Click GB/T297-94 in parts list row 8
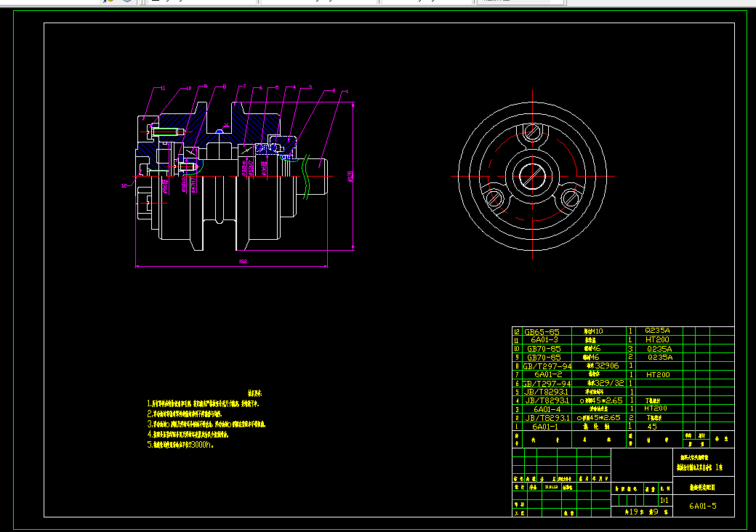This screenshot has width=756, height=532. [547, 366]
